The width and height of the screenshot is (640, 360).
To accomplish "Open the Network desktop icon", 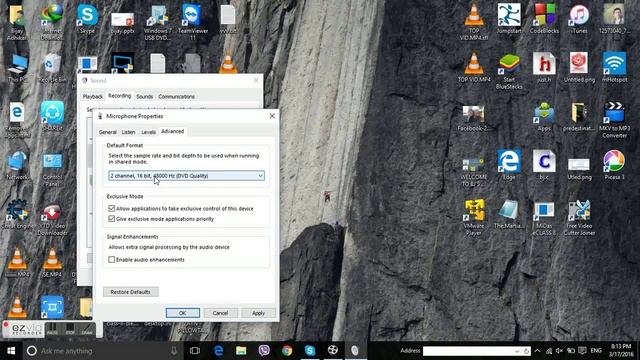I will click(x=16, y=165).
